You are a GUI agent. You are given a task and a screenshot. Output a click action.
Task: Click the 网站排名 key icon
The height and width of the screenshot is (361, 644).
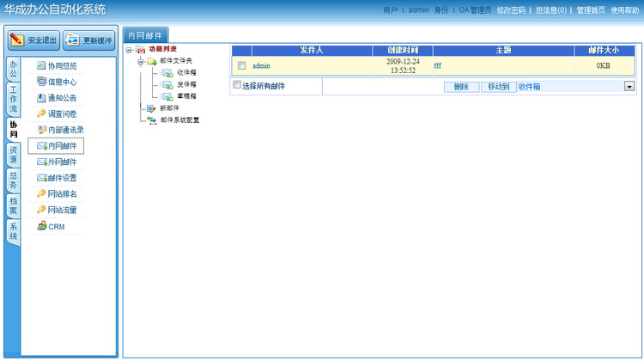(x=41, y=193)
